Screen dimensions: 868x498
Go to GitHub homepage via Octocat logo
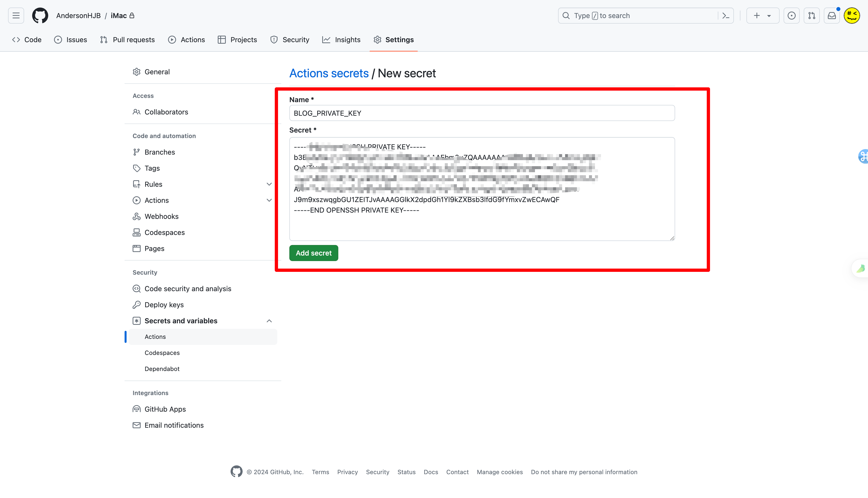tap(40, 16)
